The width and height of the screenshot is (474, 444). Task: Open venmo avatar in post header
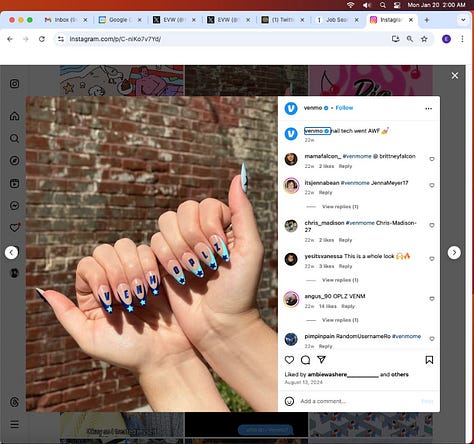click(x=291, y=108)
